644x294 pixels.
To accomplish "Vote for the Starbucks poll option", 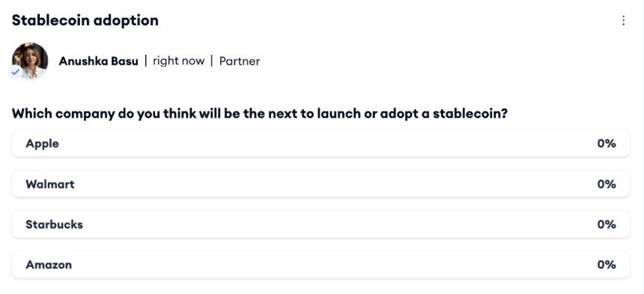I will (x=321, y=224).
